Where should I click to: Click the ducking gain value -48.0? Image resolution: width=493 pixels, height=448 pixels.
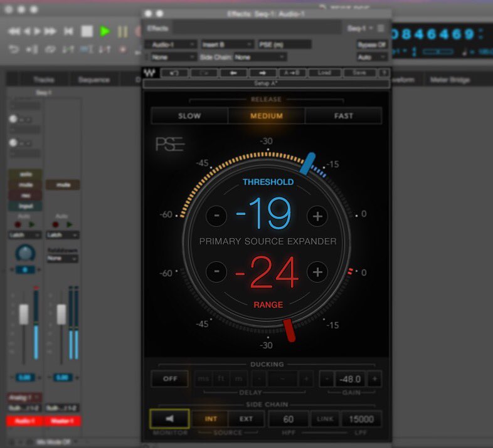coord(350,379)
